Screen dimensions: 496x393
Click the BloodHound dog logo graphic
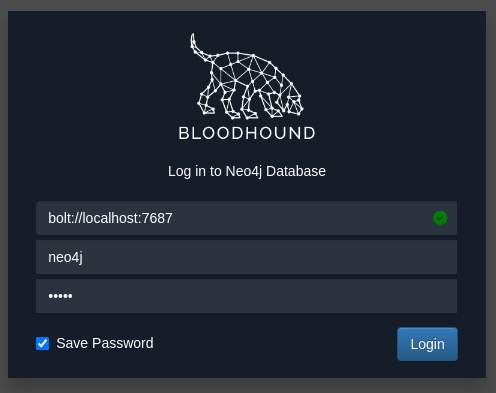pyautogui.click(x=247, y=76)
